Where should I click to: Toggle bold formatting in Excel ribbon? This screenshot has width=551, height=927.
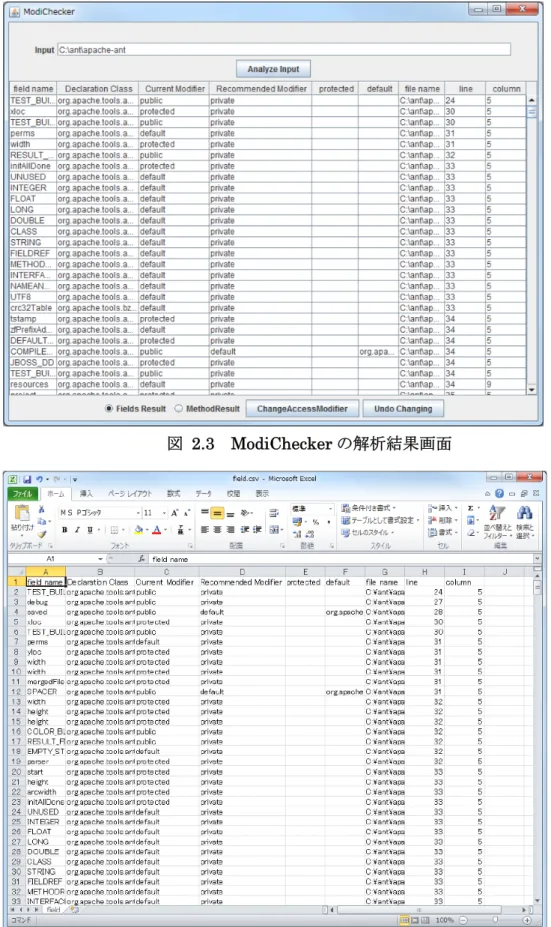click(x=64, y=530)
